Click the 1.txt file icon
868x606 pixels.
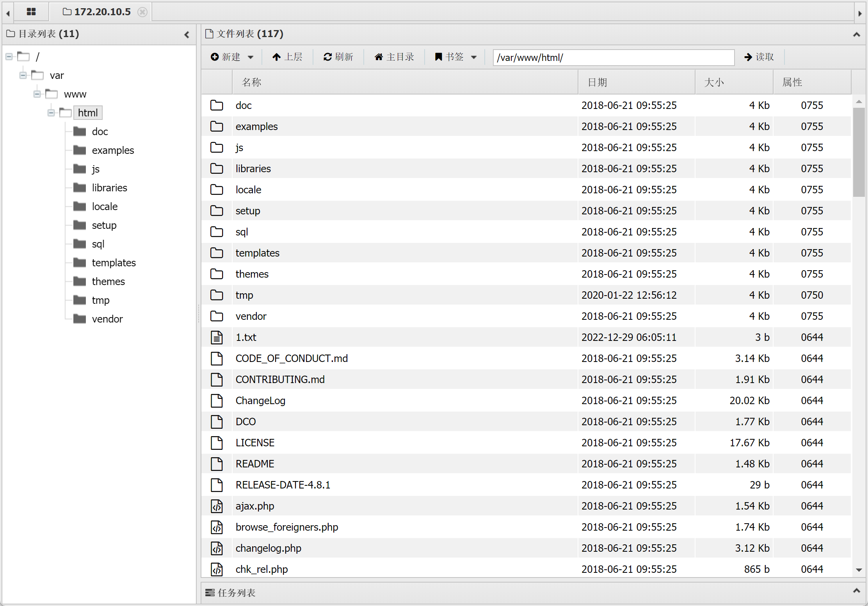(217, 337)
